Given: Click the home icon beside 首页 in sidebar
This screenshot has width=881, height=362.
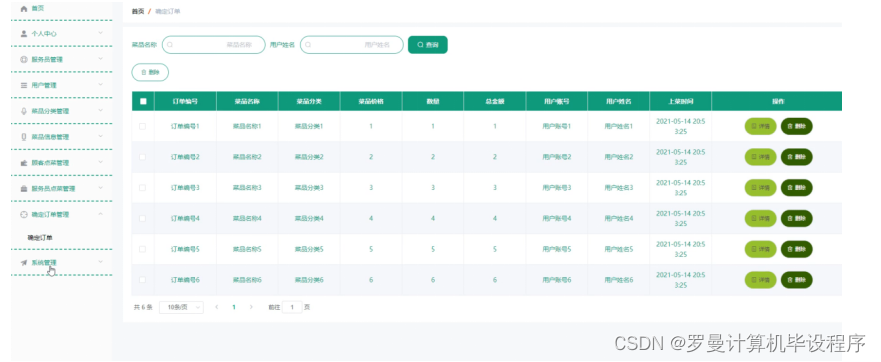Looking at the screenshot, I should click(24, 8).
